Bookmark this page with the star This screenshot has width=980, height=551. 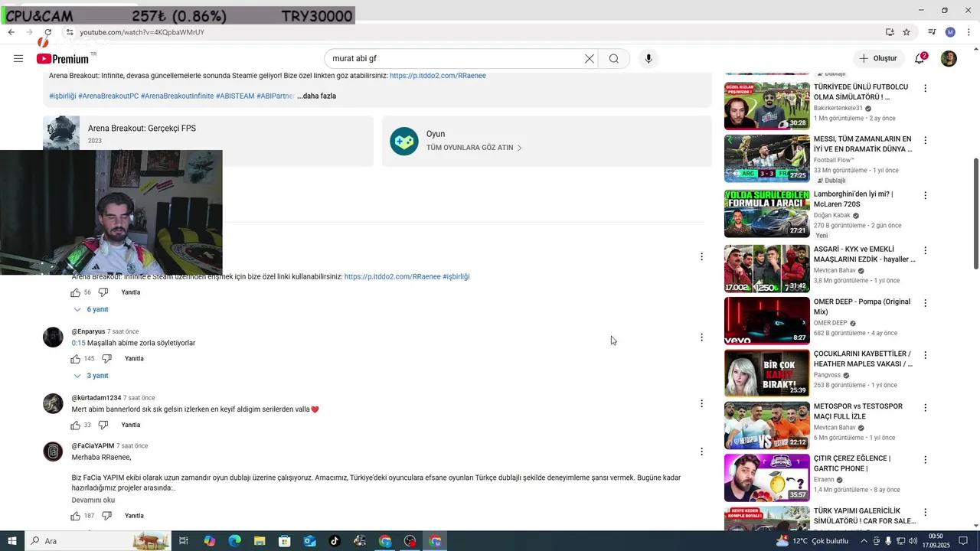[906, 32]
